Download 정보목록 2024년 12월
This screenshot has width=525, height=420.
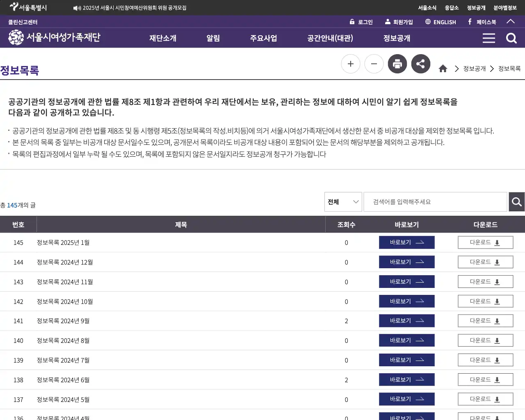pyautogui.click(x=485, y=262)
